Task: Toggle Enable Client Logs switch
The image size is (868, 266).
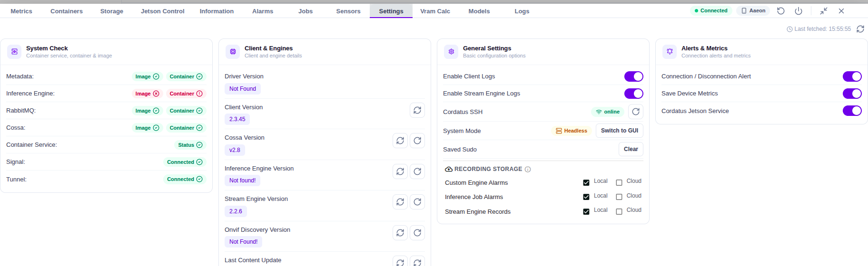Action: [634, 76]
